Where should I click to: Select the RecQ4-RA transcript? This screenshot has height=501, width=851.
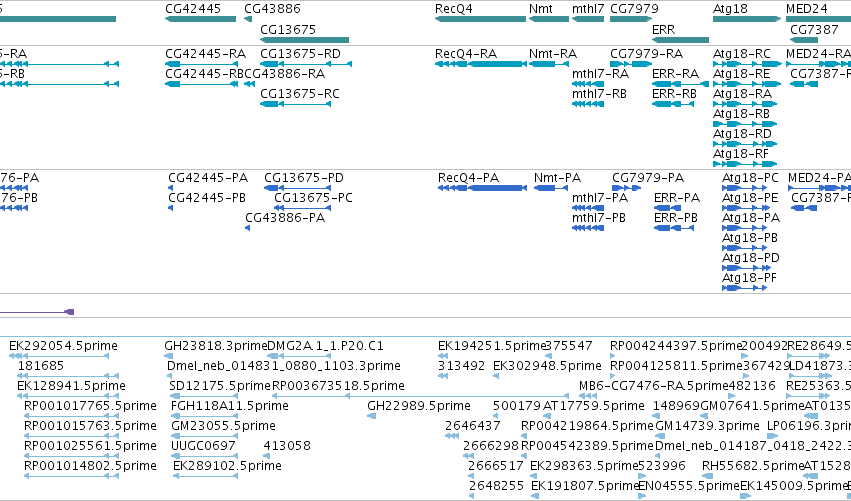(x=481, y=64)
